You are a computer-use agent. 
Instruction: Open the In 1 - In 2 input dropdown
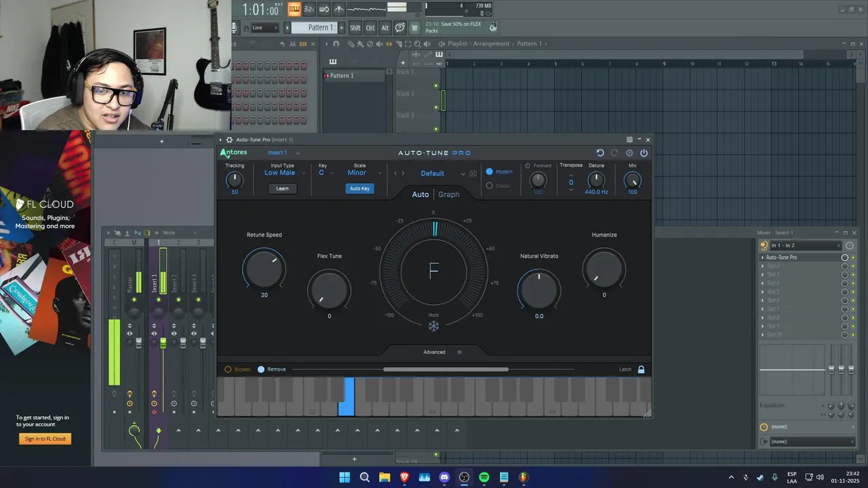(806, 245)
